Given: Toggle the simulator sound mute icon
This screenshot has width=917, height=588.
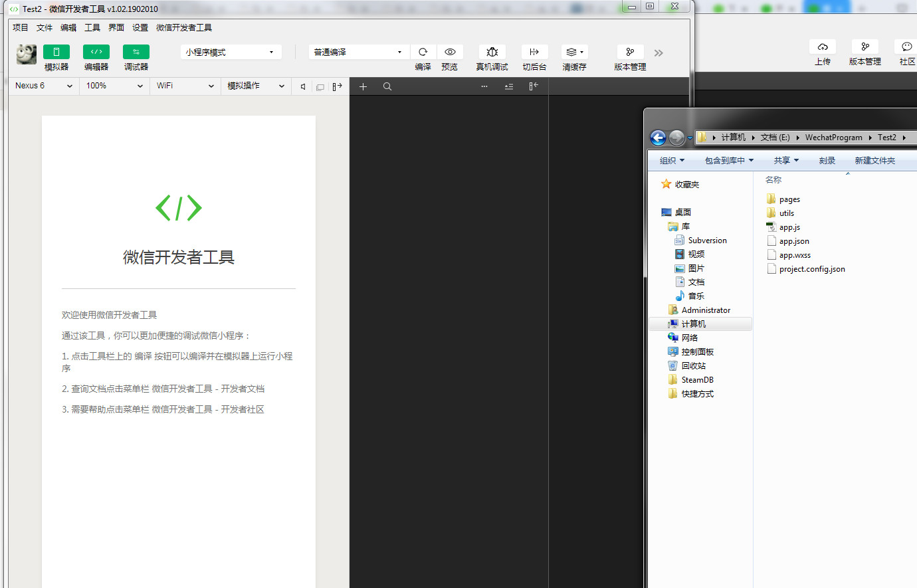Looking at the screenshot, I should 303,86.
